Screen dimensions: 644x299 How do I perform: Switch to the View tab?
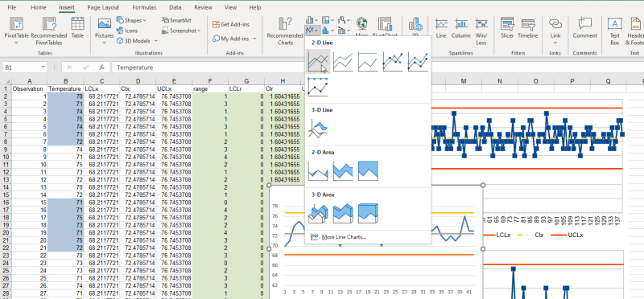point(230,7)
